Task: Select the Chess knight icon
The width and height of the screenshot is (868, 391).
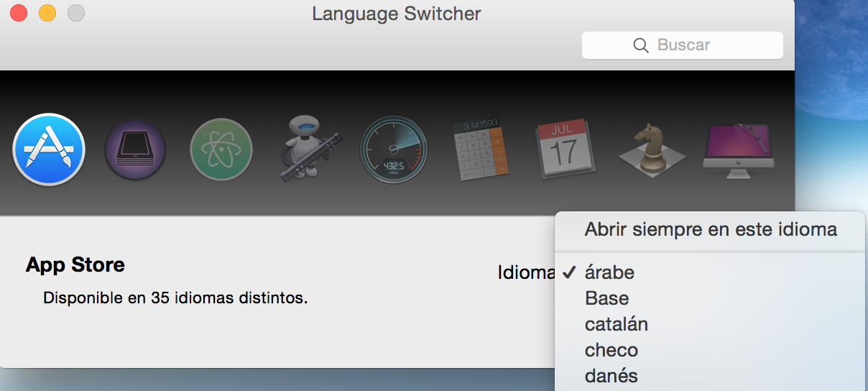Action: tap(652, 150)
